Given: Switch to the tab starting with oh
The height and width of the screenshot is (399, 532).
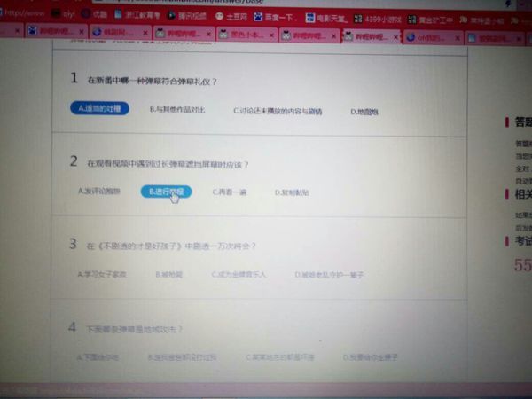Looking at the screenshot, I should point(434,37).
